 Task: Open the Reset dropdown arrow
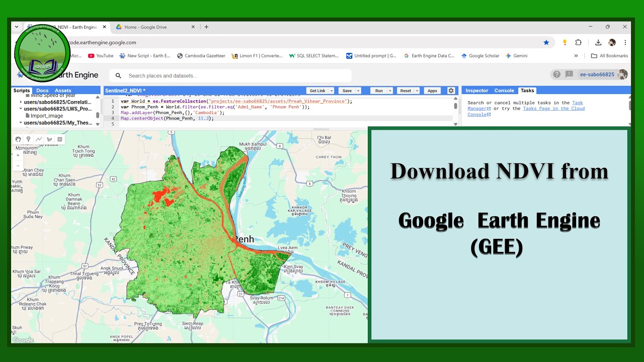click(x=418, y=90)
